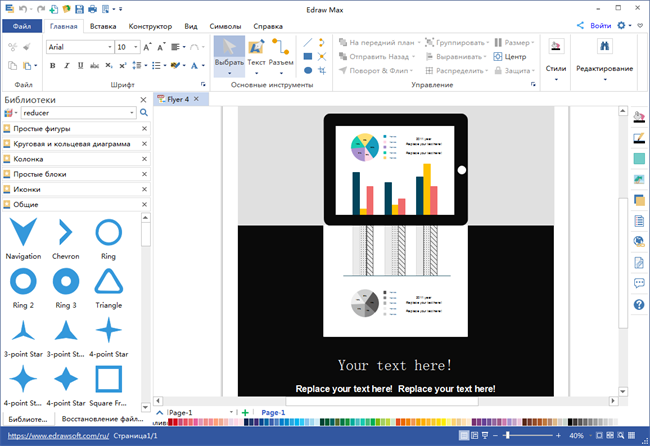The image size is (650, 446).
Task: Click the cut scissors icon
Action: click(x=12, y=47)
